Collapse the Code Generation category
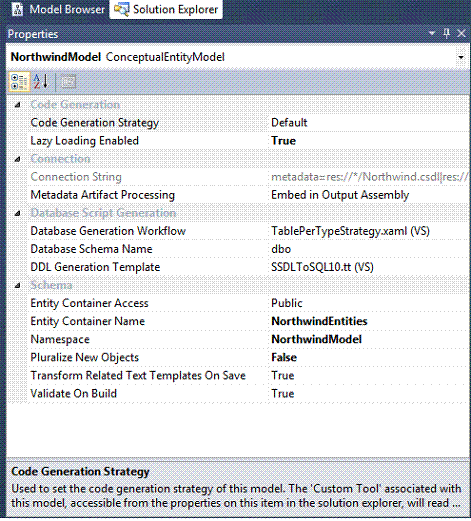Screen dimensions: 471x521 point(18,105)
